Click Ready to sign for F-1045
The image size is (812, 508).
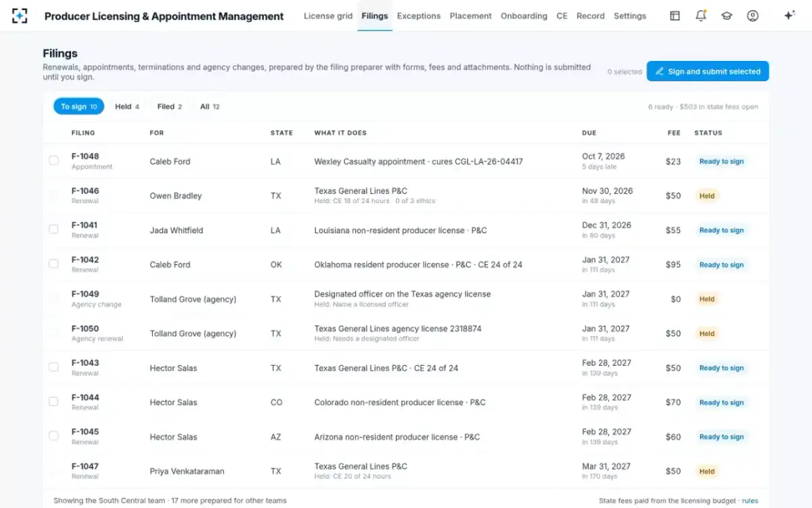pyautogui.click(x=721, y=437)
